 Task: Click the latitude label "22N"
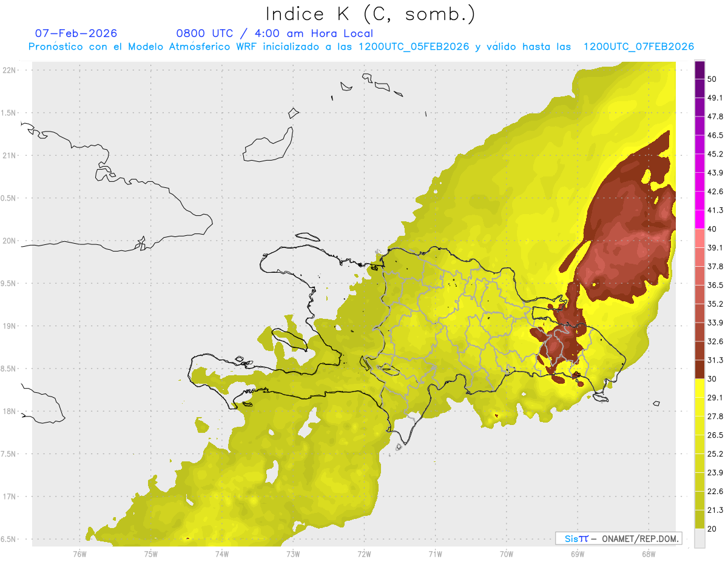coord(10,70)
